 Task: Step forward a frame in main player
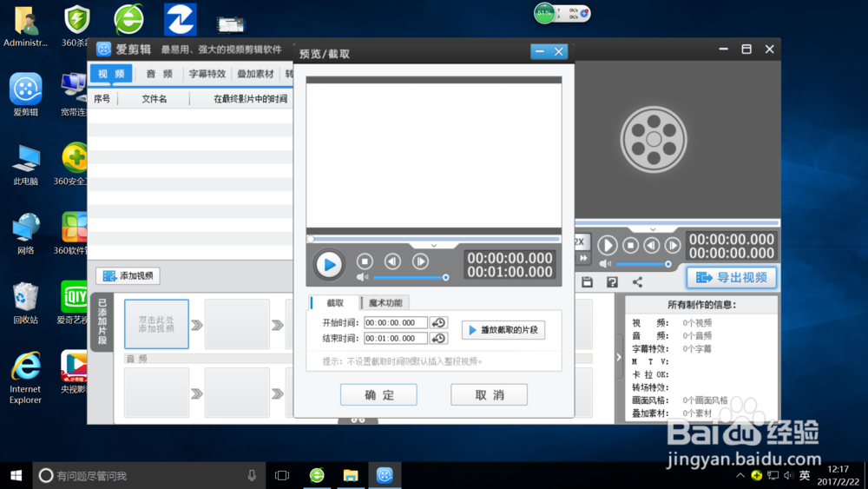coord(673,245)
